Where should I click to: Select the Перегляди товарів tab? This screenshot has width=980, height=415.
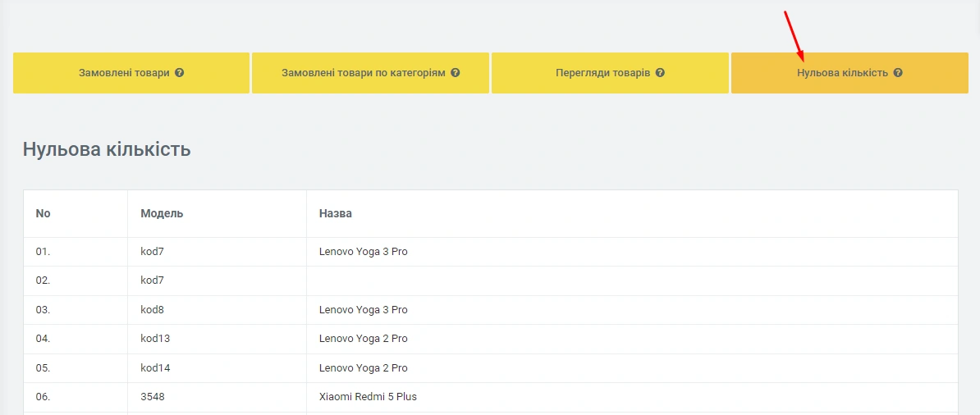click(x=602, y=73)
